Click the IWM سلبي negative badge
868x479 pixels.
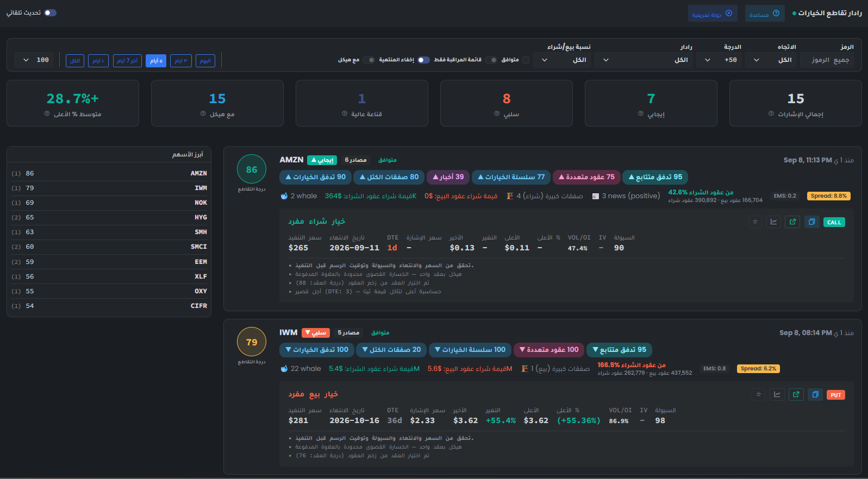click(315, 332)
